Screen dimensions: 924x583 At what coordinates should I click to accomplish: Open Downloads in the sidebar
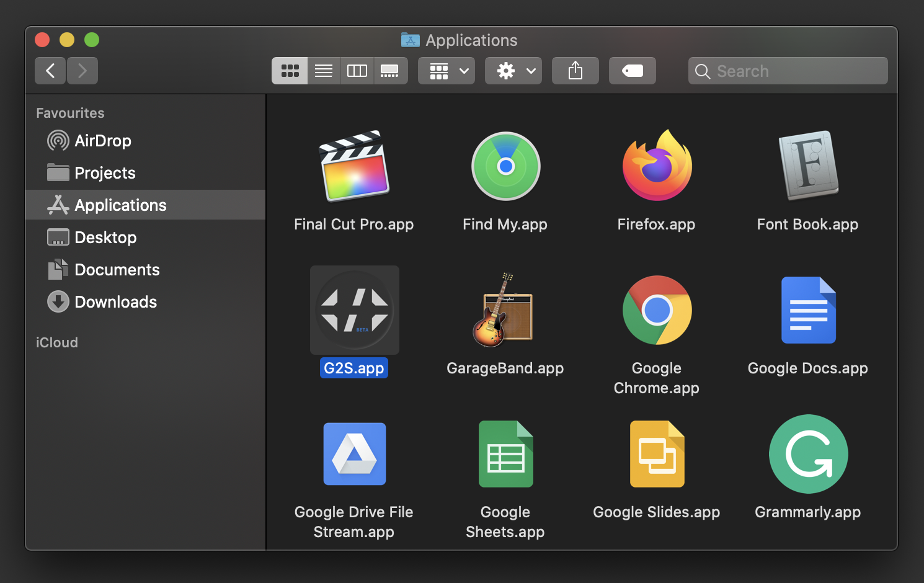point(145,302)
